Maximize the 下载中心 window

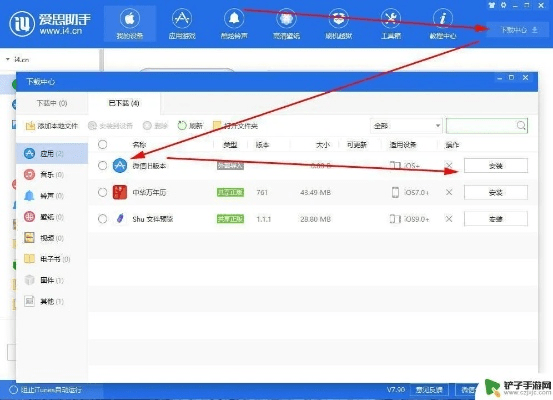(x=512, y=78)
